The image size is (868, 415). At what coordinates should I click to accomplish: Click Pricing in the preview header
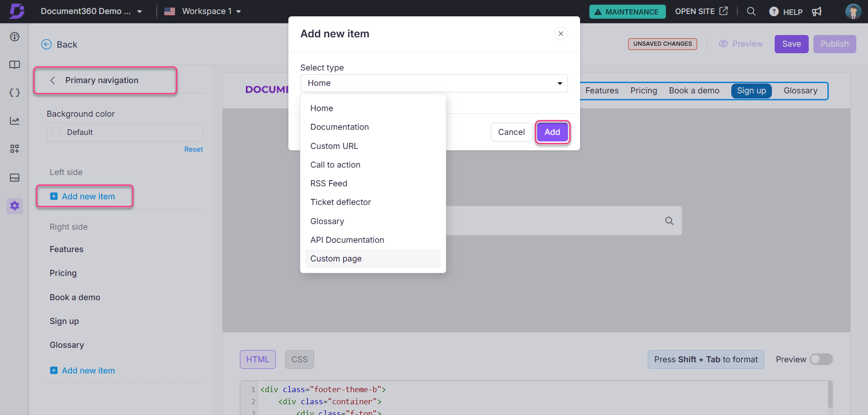pos(644,91)
